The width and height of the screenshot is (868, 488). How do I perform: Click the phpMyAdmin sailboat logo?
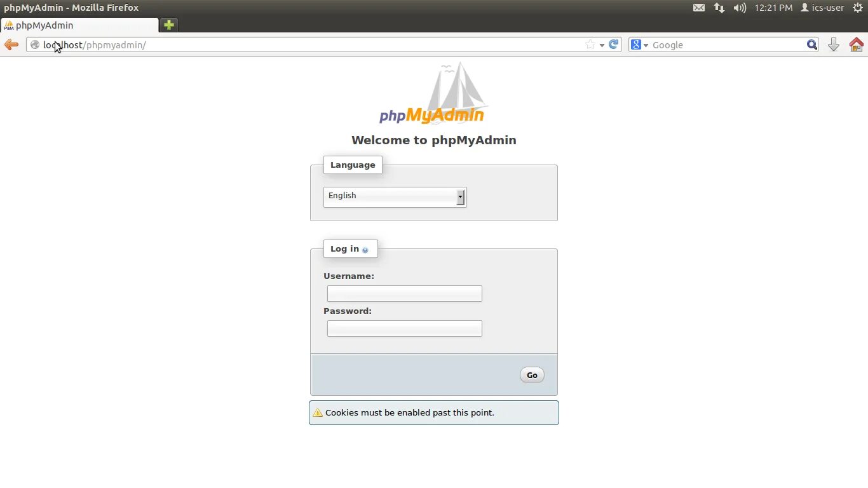click(432, 93)
